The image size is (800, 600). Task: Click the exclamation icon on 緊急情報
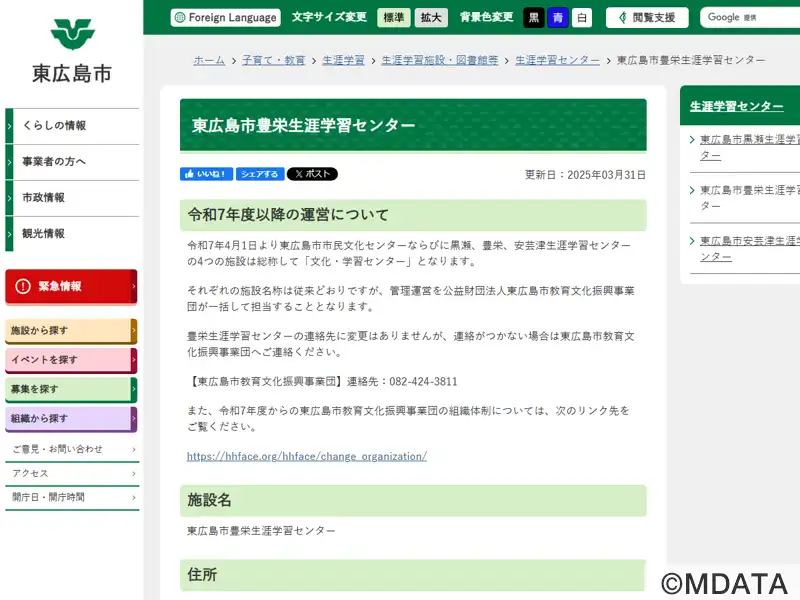click(x=23, y=286)
